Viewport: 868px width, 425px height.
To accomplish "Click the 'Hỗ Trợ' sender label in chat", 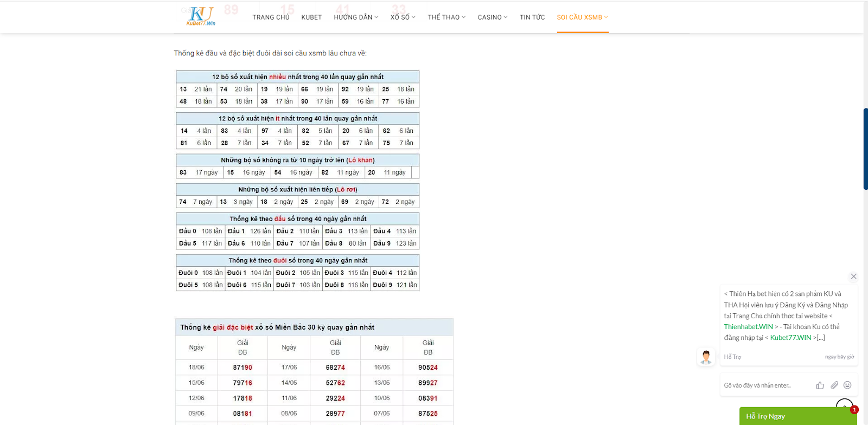I will [x=732, y=357].
